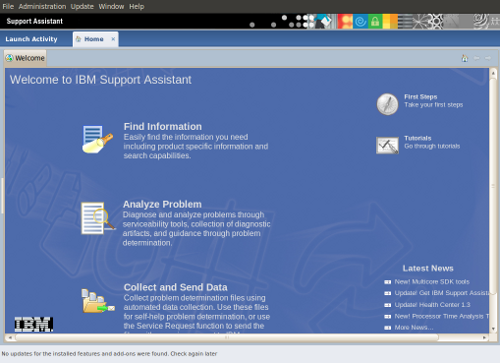Open news item New! Processor Time Analysis

coord(442,316)
